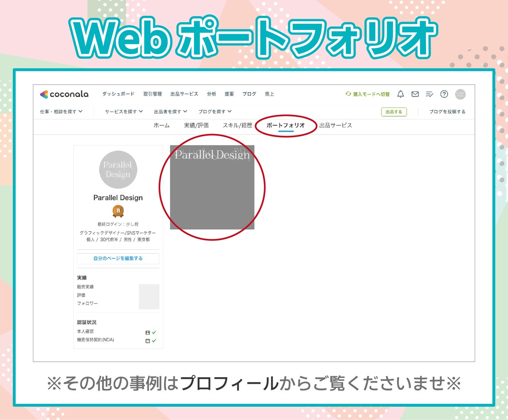Click the green 出品する button
The width and height of the screenshot is (508, 420).
[x=394, y=112]
